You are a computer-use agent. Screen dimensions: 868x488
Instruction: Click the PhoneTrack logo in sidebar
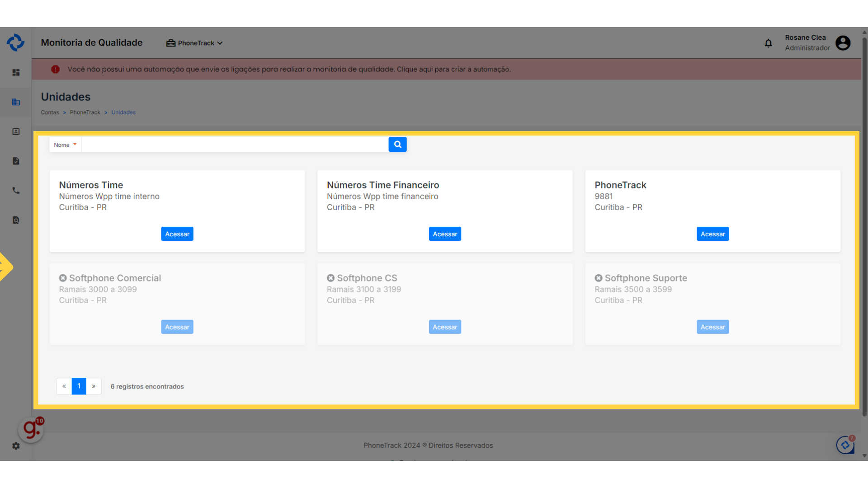pos(16,42)
